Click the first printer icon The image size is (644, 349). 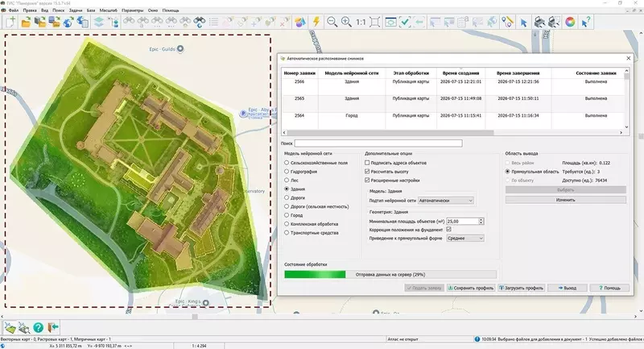click(x=539, y=22)
